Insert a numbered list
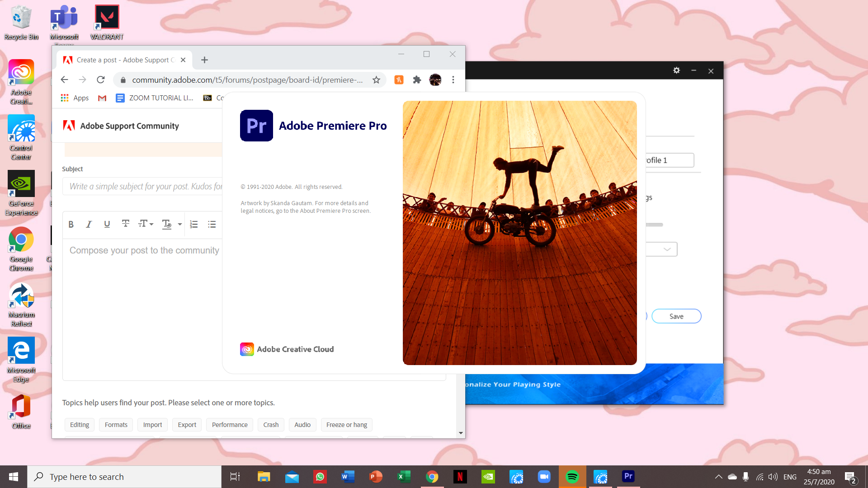Image resolution: width=868 pixels, height=488 pixels. click(x=194, y=225)
